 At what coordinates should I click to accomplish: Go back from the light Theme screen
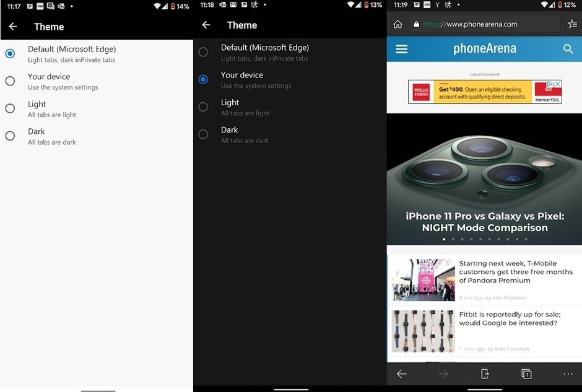point(13,27)
